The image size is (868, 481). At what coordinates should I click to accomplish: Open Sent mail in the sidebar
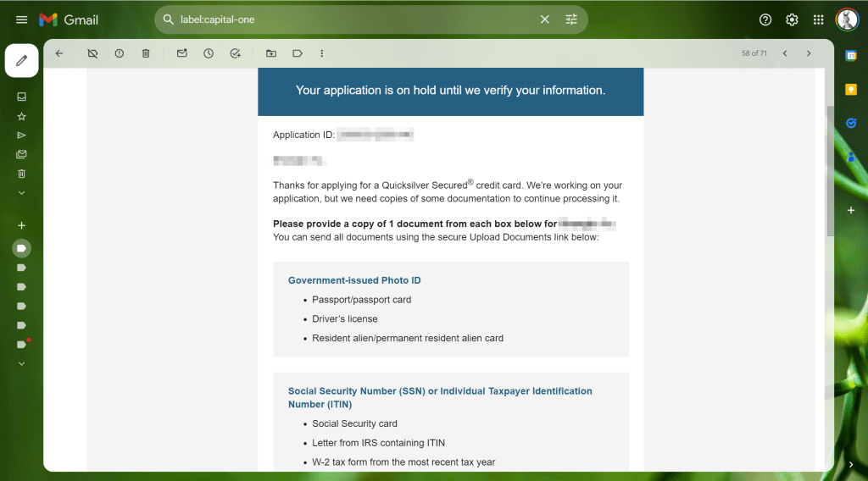[x=21, y=135]
